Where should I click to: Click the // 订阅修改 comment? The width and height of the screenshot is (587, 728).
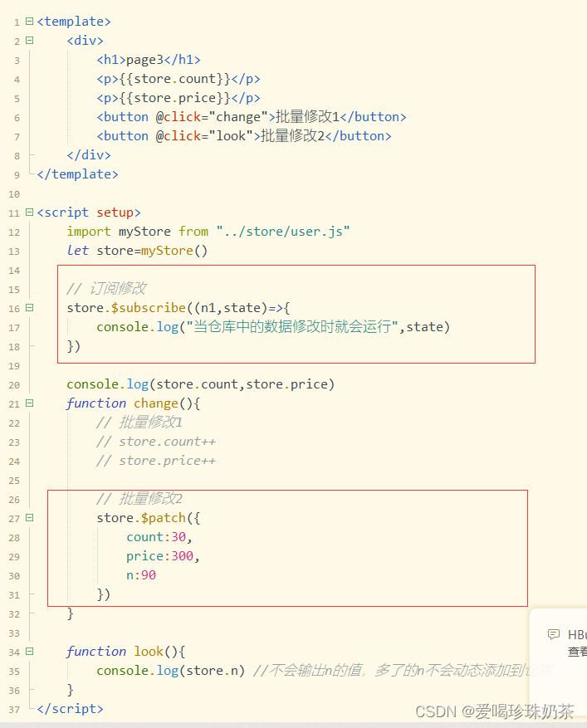[x=106, y=288]
